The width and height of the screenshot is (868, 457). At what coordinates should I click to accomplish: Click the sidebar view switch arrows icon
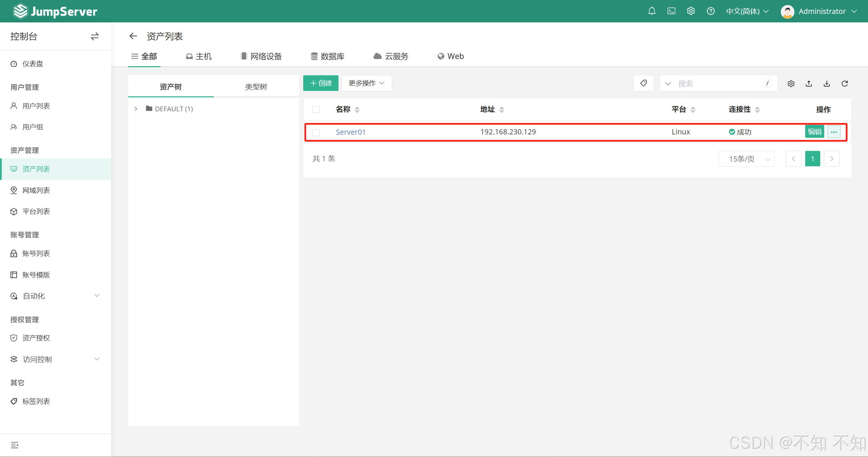point(95,36)
